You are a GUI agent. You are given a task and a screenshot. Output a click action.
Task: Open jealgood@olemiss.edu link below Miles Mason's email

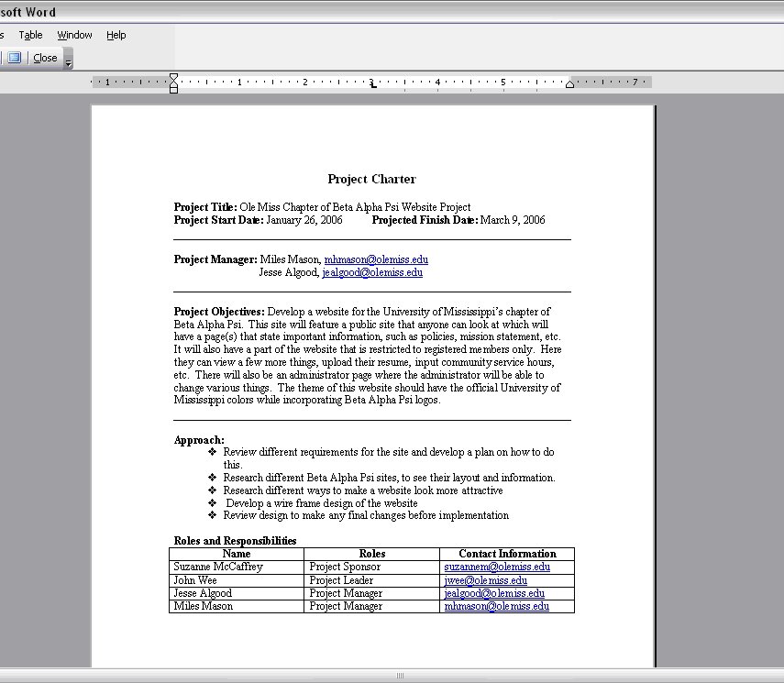pos(372,273)
